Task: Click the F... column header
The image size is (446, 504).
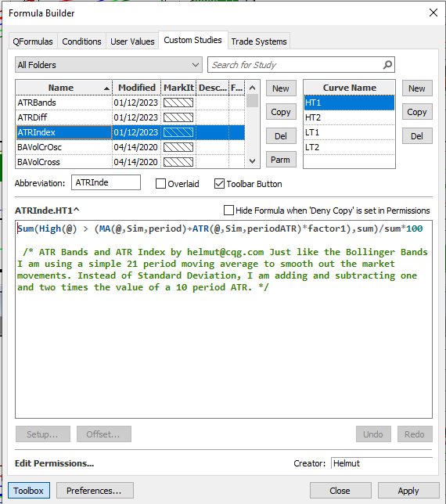Action: coord(237,88)
